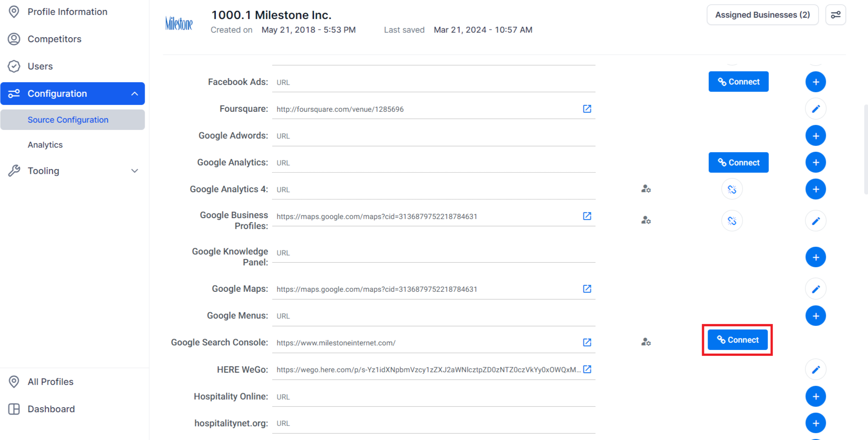Select Source Configuration submenu item
Screen dimensions: 868x440
(73, 120)
